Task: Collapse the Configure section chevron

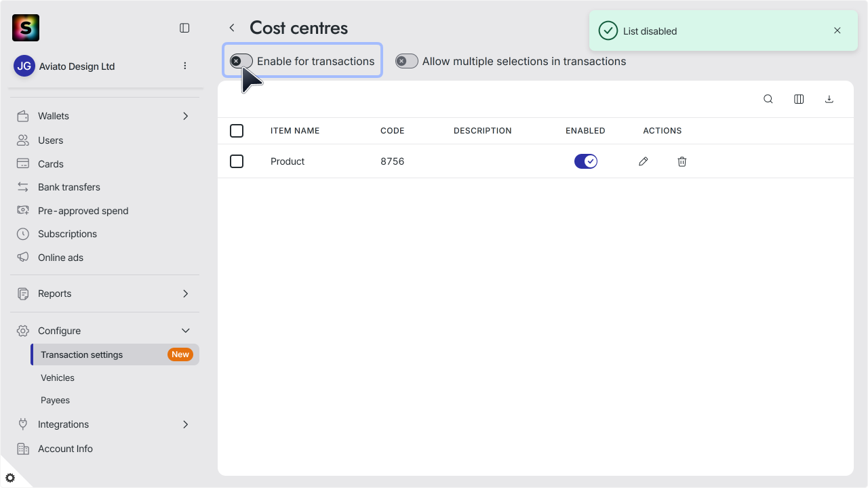Action: pos(186,331)
